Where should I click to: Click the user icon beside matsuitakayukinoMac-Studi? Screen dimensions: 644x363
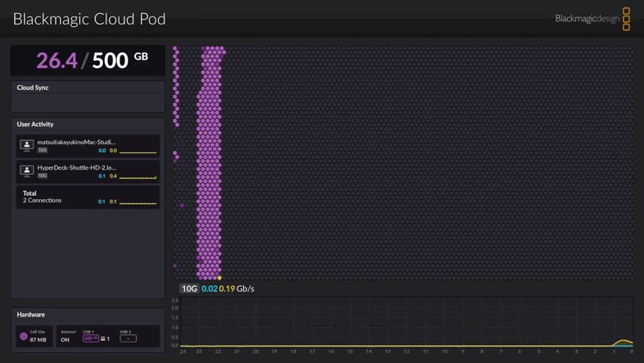(27, 146)
